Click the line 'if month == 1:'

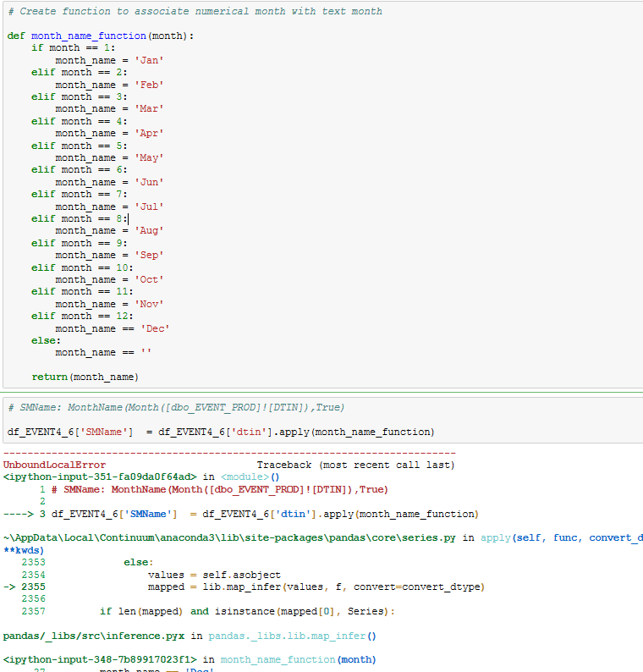(x=74, y=47)
